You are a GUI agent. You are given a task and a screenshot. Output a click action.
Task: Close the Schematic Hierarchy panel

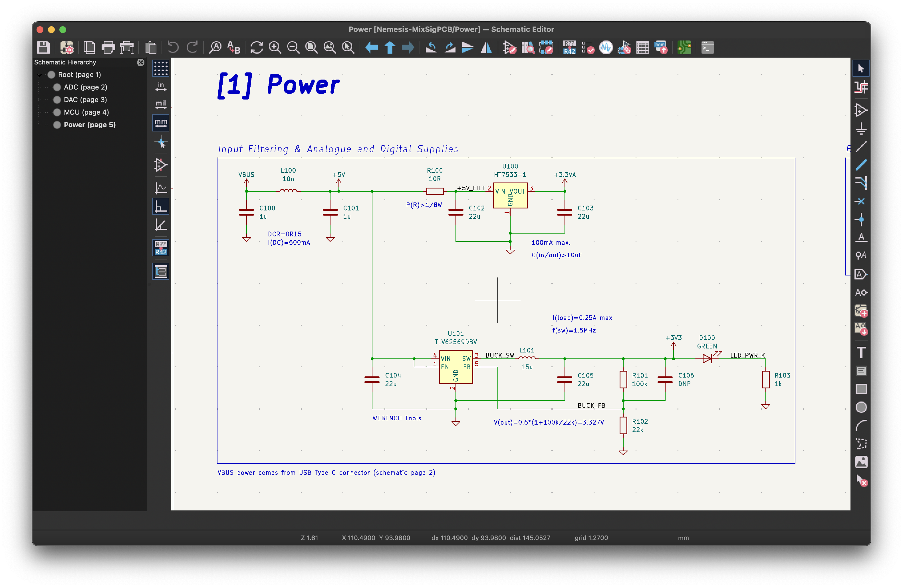click(x=140, y=62)
